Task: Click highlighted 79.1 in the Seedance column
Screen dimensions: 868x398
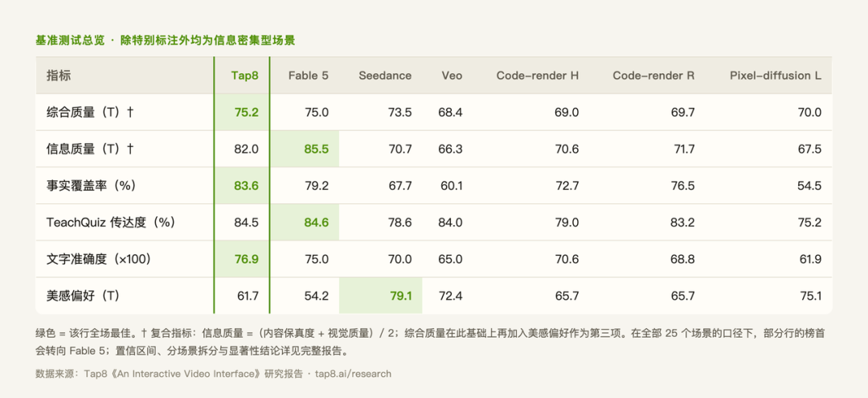Action: point(401,296)
